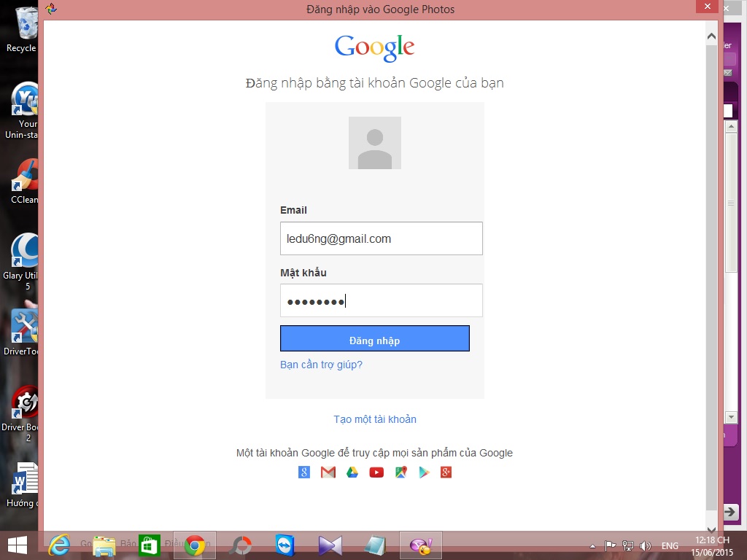Select the Glary Utilities desktop icon
747x560 pixels.
click(21, 262)
